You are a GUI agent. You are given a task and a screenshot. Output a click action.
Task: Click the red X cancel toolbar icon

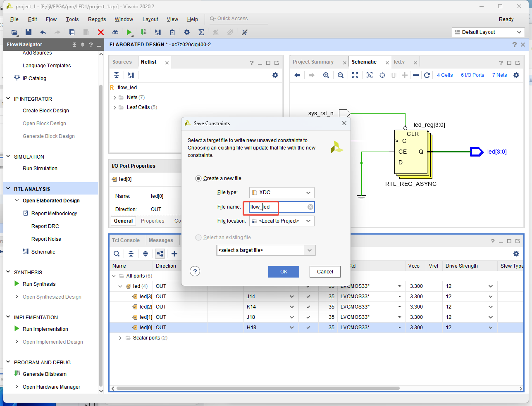[101, 32]
